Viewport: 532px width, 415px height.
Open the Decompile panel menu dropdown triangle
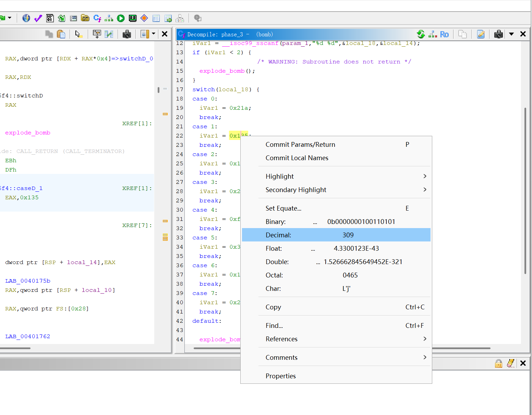tap(511, 34)
